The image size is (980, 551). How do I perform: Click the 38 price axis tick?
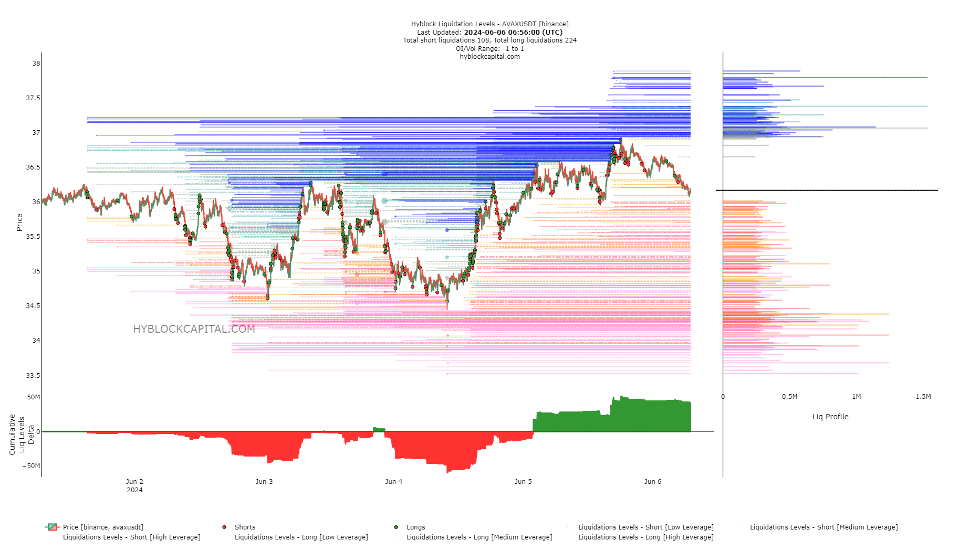click(36, 63)
